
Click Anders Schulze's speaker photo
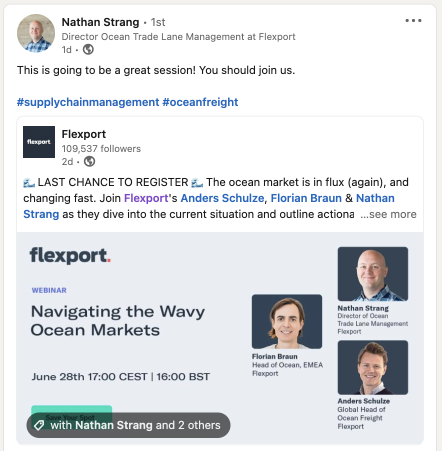[x=373, y=367]
